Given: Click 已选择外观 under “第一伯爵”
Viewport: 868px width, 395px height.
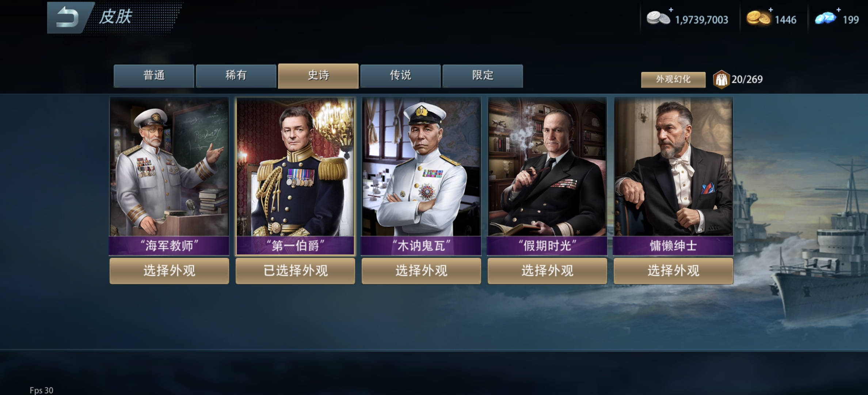Looking at the screenshot, I should pyautogui.click(x=295, y=271).
